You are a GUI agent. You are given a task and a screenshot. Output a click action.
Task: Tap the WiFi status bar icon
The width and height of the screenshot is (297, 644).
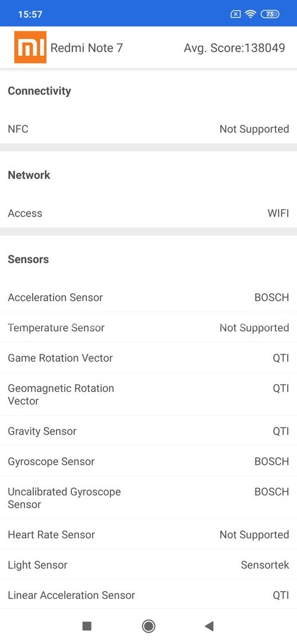250,14
